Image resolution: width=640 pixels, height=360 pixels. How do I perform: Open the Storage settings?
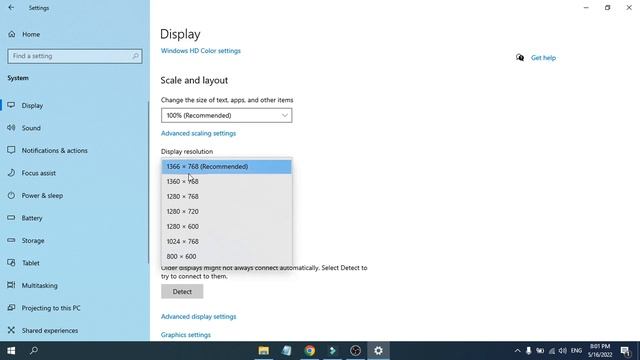pos(33,240)
